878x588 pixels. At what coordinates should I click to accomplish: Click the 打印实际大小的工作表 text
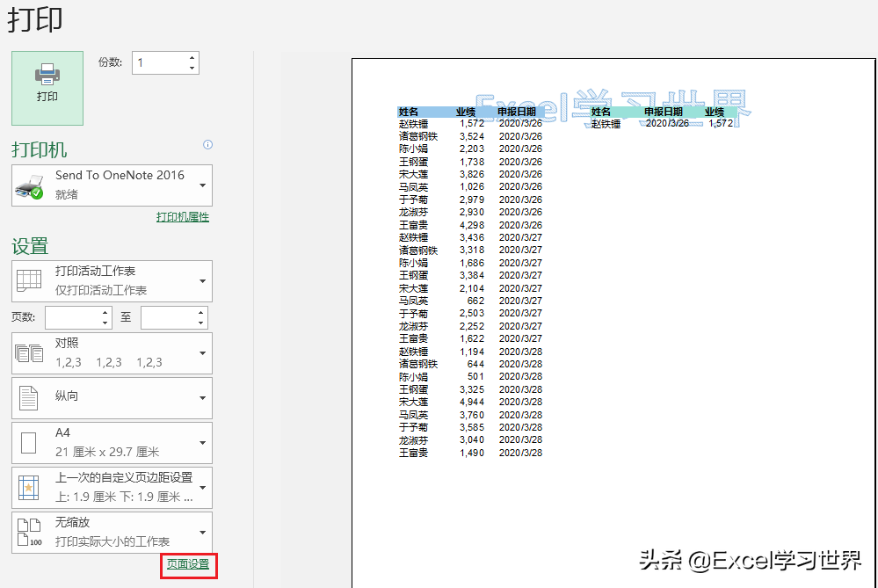tap(112, 541)
